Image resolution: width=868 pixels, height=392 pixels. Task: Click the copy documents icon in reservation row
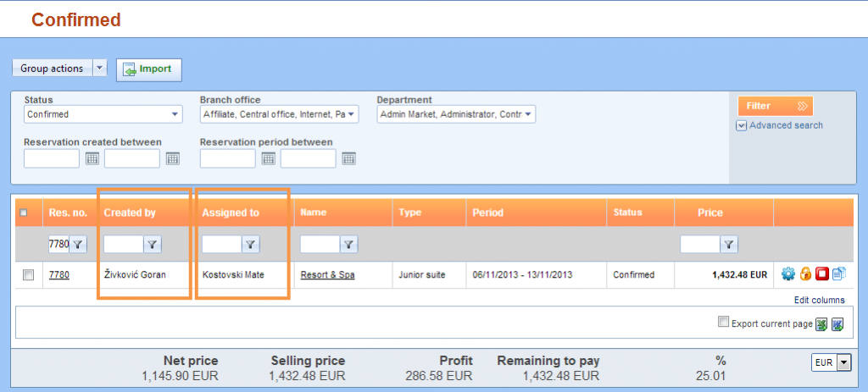click(x=838, y=274)
